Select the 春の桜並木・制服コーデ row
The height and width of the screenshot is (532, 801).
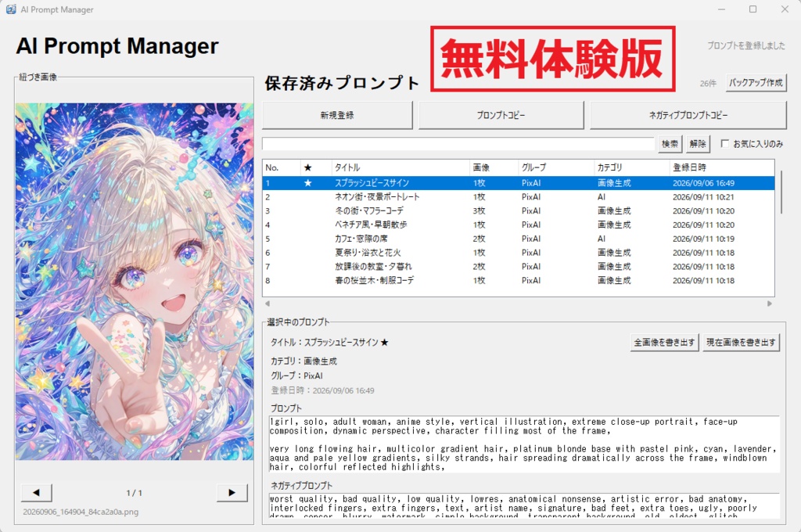pyautogui.click(x=519, y=281)
